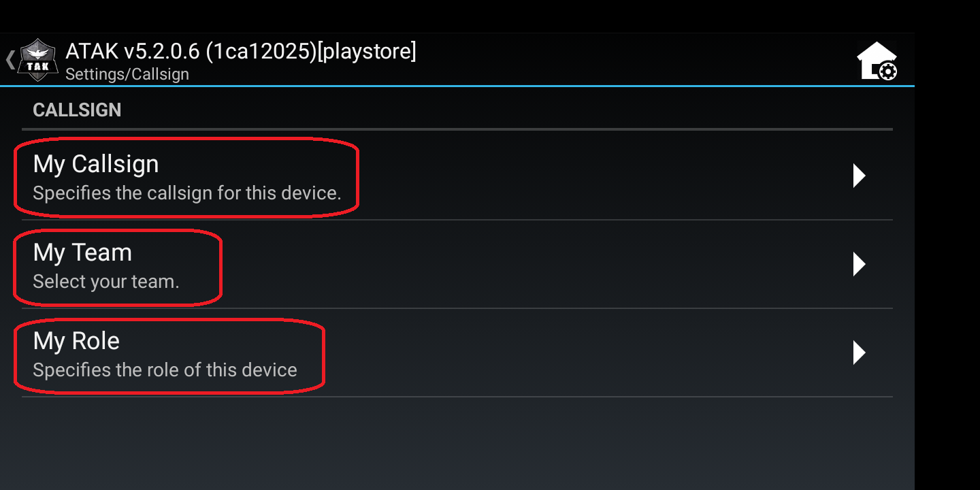Click the empty area below My Role
Viewport: 980px width, 490px height.
[457, 442]
